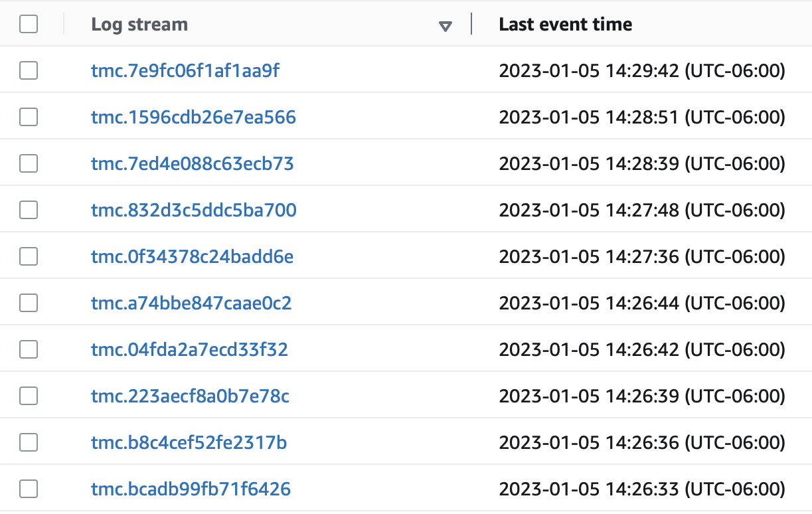The width and height of the screenshot is (812, 514).
Task: Sort by the Last event time column
Action: click(565, 24)
